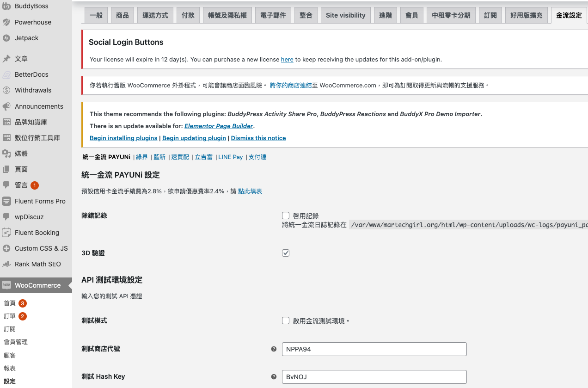588x388 pixels.
Task: Click the Begin installing plugins link
Action: 123,138
